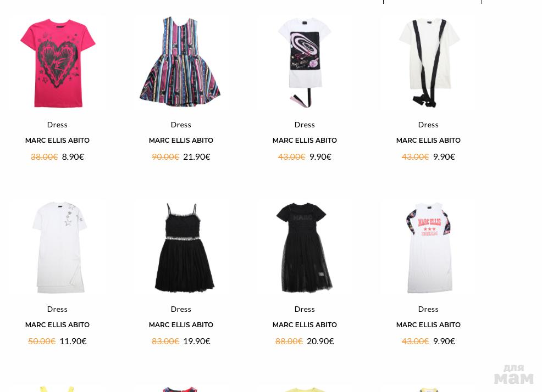542x392 pixels.
Task: Click MARC ELLIS ABITO under pink dress
Action: tap(57, 141)
